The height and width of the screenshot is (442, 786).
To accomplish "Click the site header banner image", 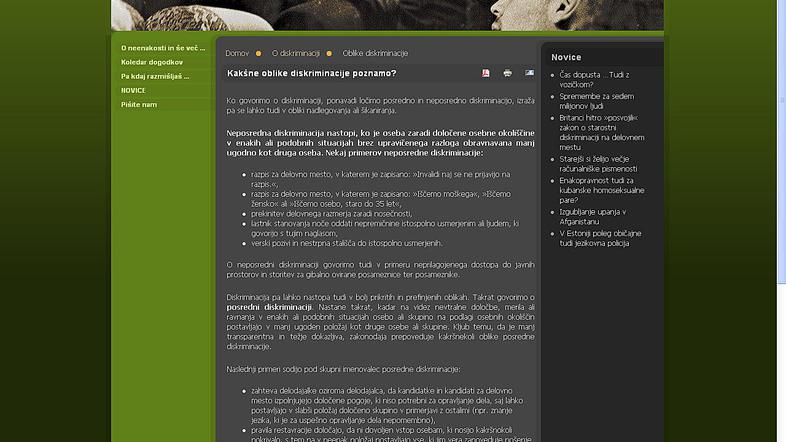I will pos(387,15).
